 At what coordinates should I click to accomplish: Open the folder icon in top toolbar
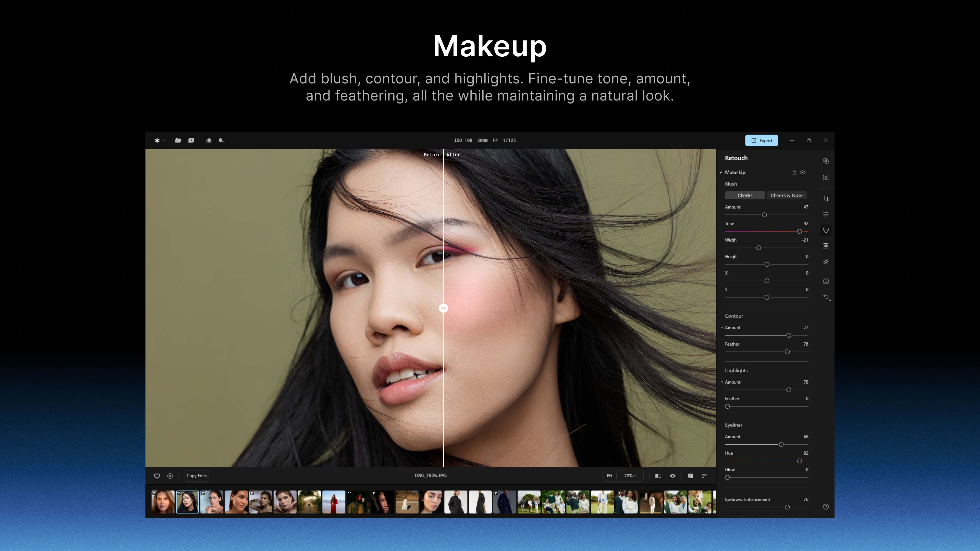click(x=178, y=140)
